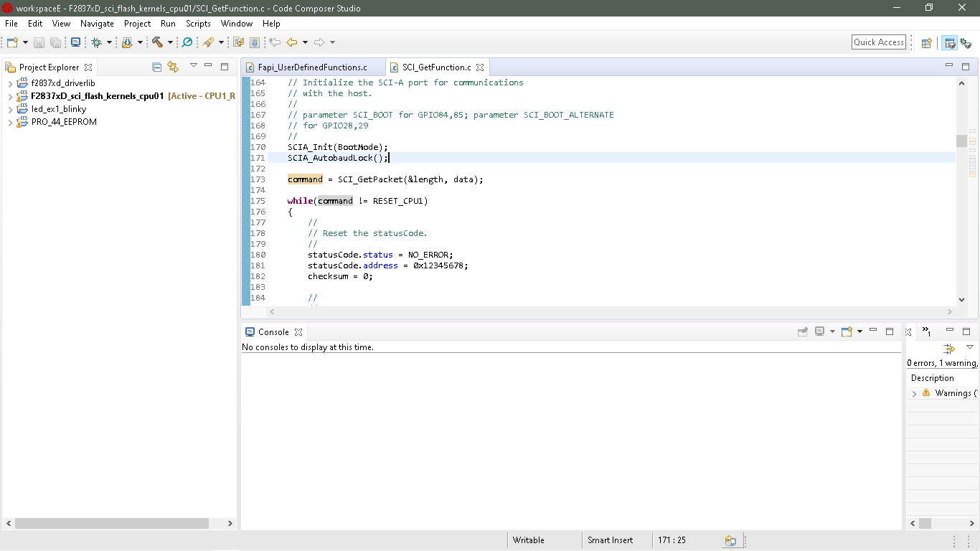
Task: Select the led_ex1_blinky project
Action: (58, 109)
